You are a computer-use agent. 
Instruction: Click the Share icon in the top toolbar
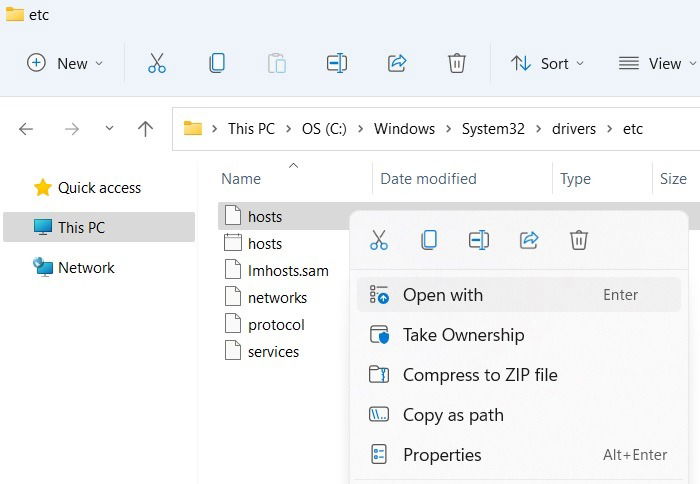point(397,63)
